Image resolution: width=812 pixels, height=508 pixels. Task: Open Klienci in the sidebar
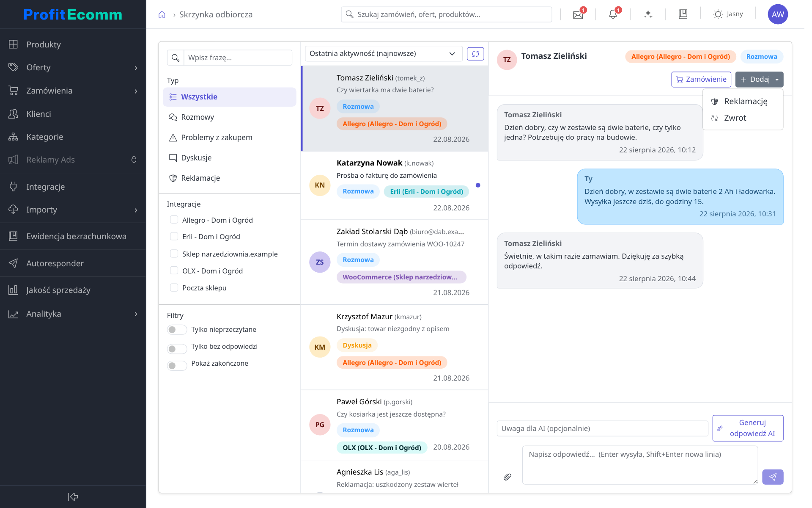(73, 114)
